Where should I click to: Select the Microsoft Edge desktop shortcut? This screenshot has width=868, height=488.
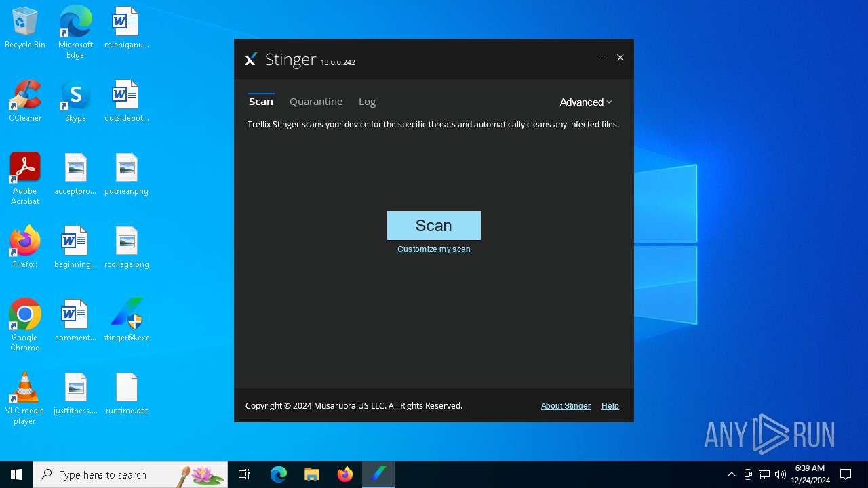(x=75, y=33)
